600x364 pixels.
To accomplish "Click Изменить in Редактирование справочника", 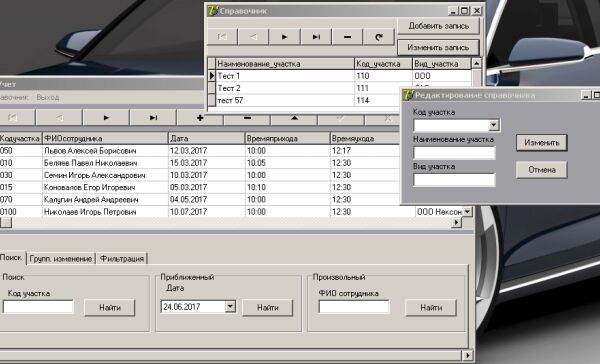I will pyautogui.click(x=542, y=143).
